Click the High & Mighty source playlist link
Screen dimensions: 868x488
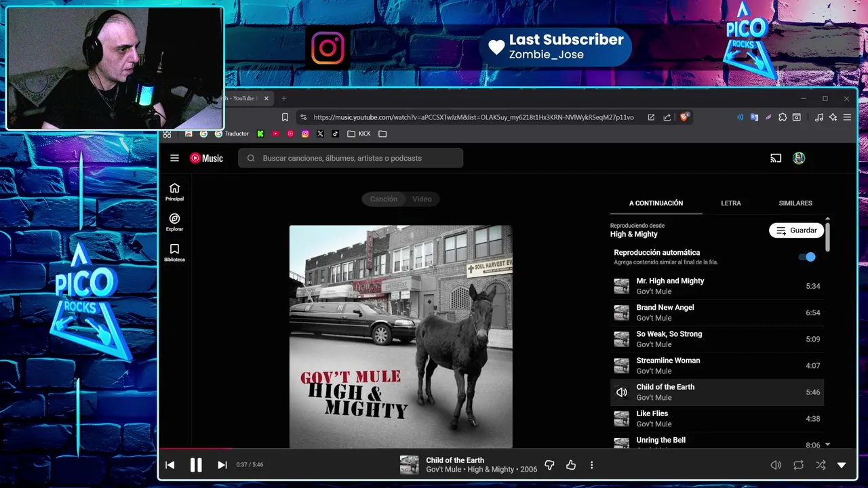click(x=634, y=234)
